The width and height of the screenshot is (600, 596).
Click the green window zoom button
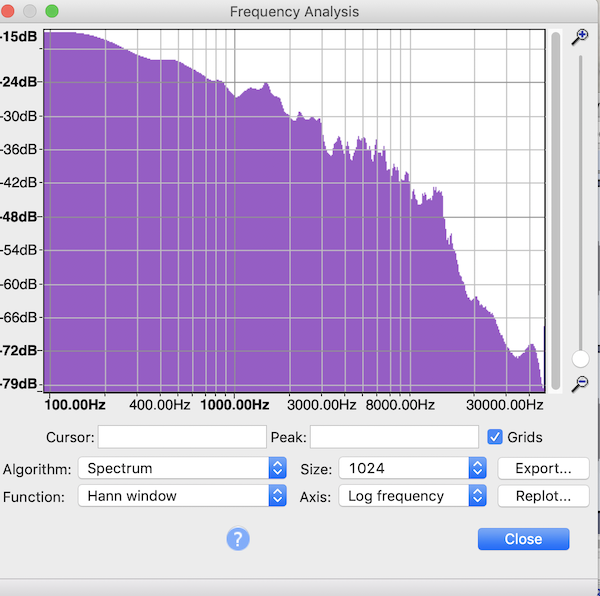point(52,11)
